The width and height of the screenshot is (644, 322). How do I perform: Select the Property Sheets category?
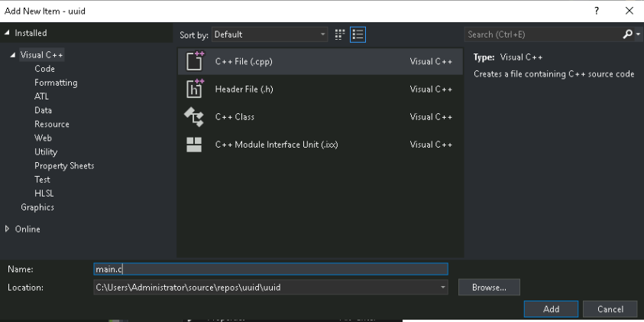(64, 166)
